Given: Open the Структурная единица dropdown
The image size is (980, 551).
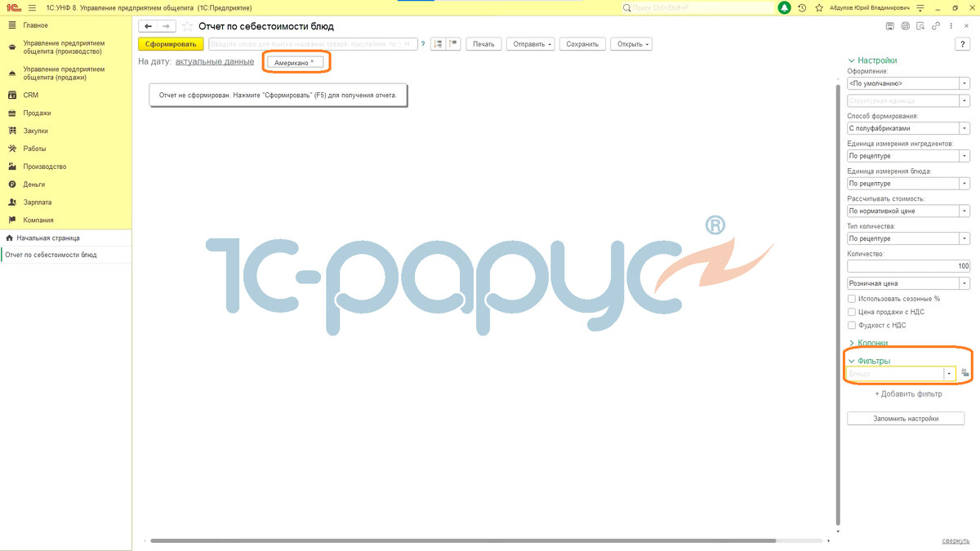Looking at the screenshot, I should 964,101.
